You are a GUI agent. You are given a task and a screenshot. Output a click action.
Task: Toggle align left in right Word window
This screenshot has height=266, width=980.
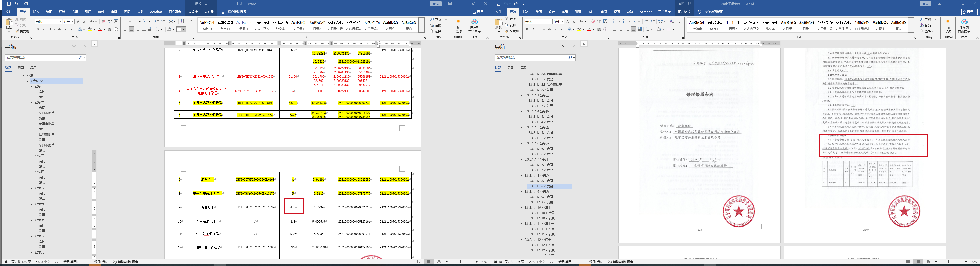point(615,29)
